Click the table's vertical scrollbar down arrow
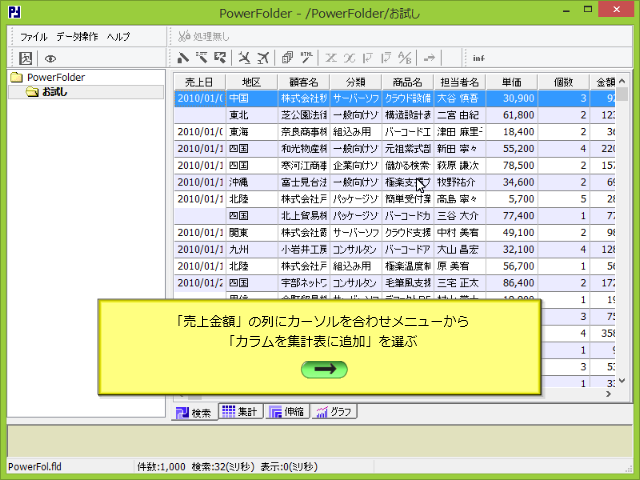 622,380
